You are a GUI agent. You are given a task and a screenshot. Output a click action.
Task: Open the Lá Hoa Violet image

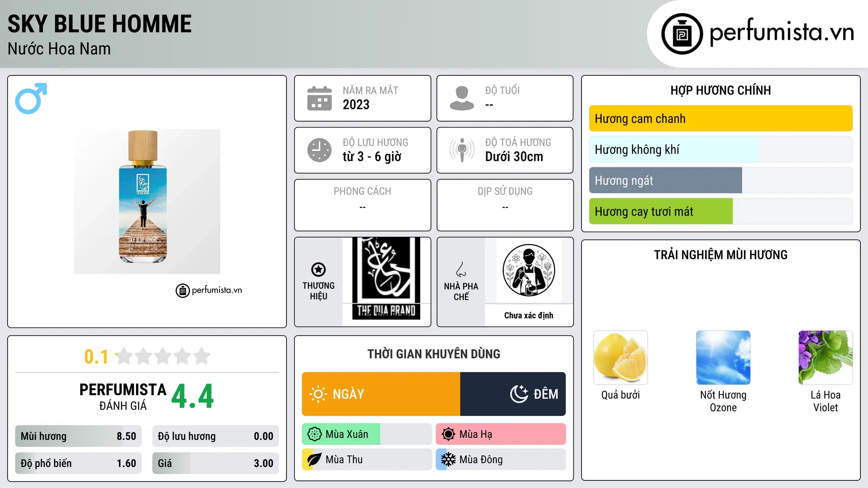tap(826, 358)
